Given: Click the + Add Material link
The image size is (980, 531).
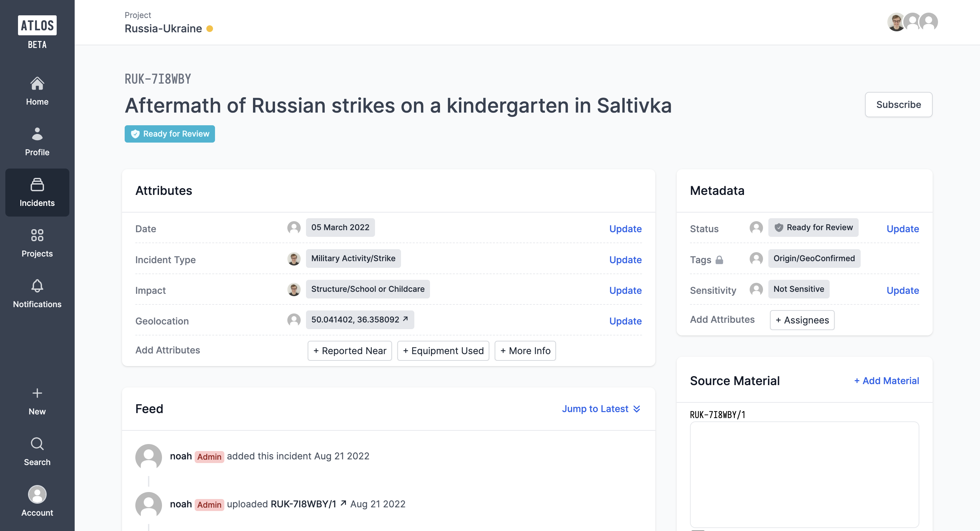Looking at the screenshot, I should [x=886, y=381].
